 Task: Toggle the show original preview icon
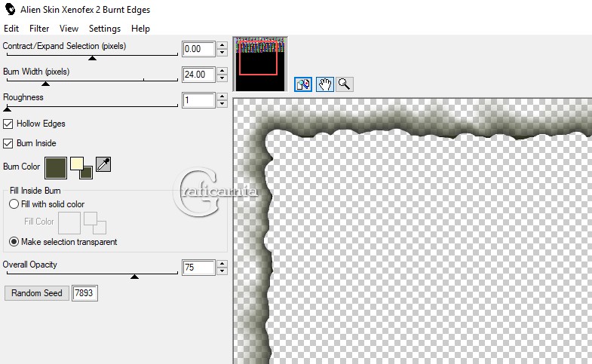[303, 84]
